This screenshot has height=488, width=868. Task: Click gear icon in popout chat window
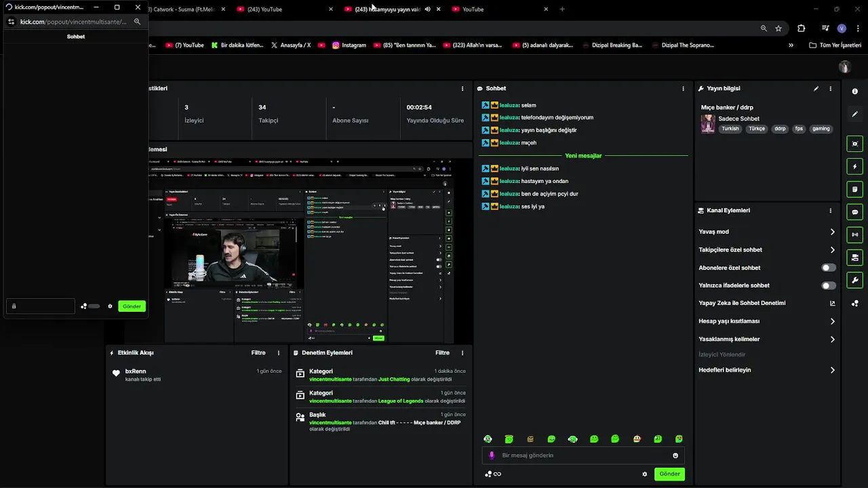[x=110, y=306]
